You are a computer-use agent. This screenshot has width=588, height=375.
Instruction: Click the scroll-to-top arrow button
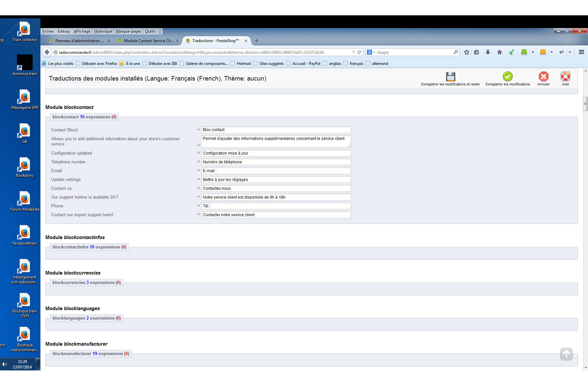pyautogui.click(x=566, y=354)
